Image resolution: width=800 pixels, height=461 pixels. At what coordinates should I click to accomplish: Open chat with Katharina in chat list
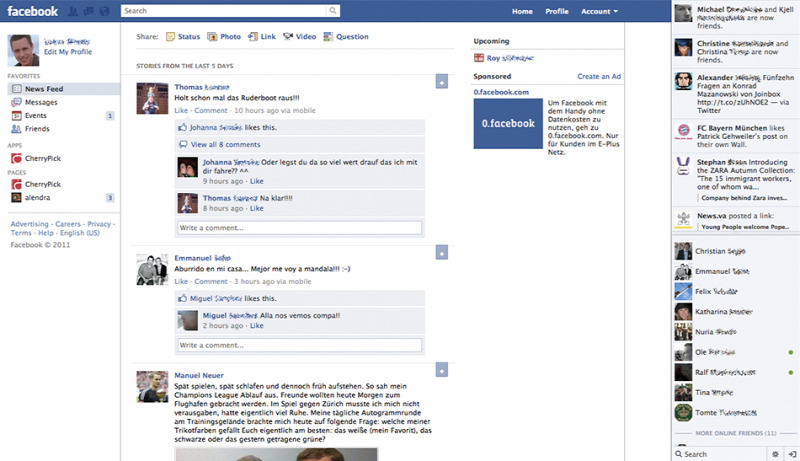(735, 311)
